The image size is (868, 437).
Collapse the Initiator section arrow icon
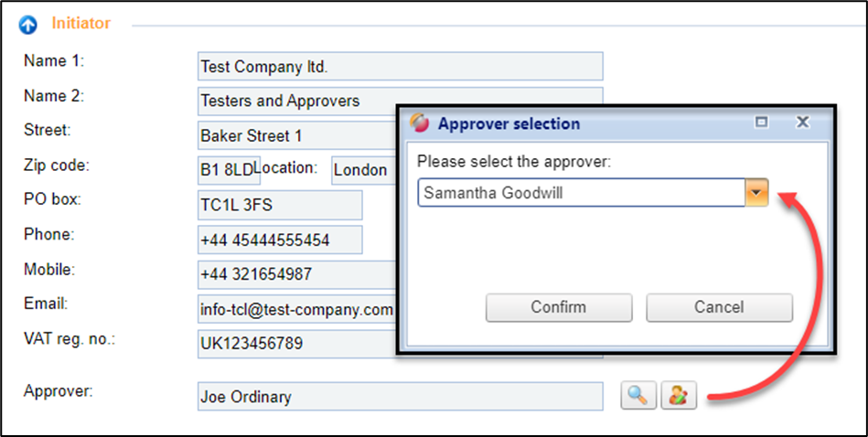(x=28, y=24)
